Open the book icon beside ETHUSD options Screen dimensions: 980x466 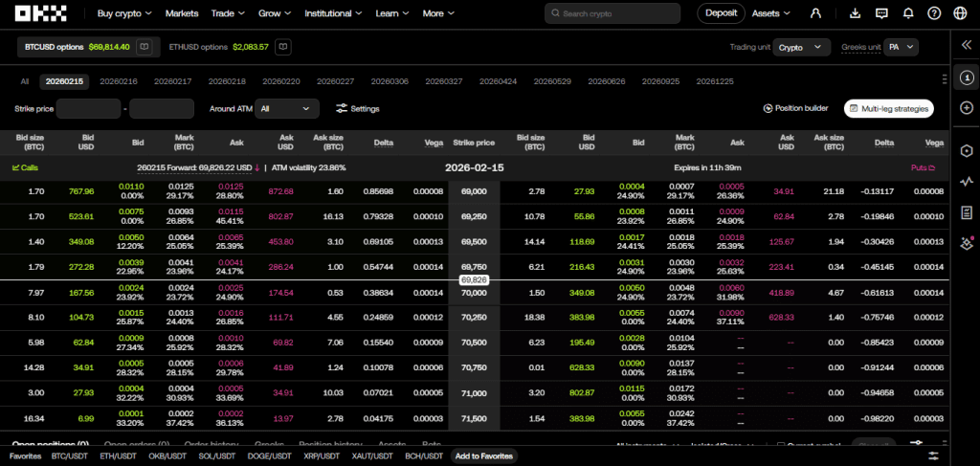click(283, 47)
